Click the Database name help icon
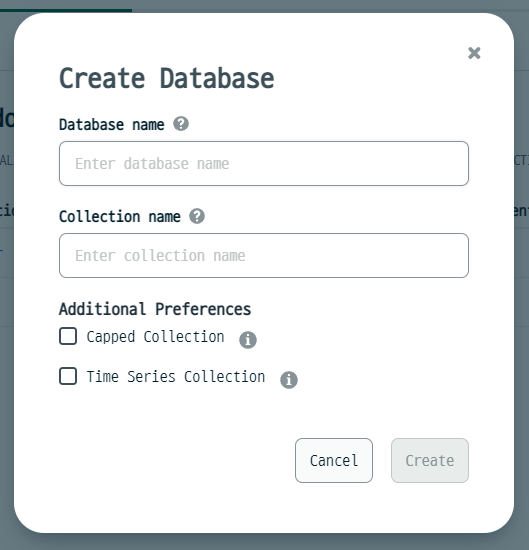529x550 pixels. [181, 124]
